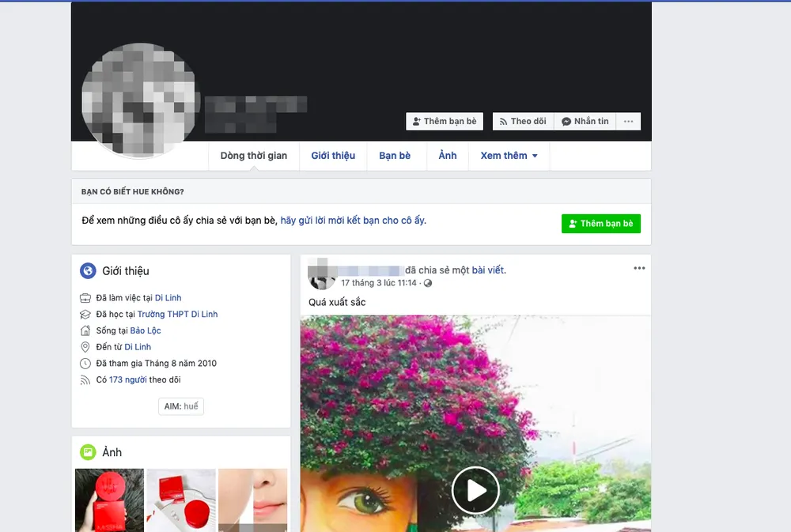
Task: Click the briefcase icon next to Di Linh workplace
Action: point(85,297)
